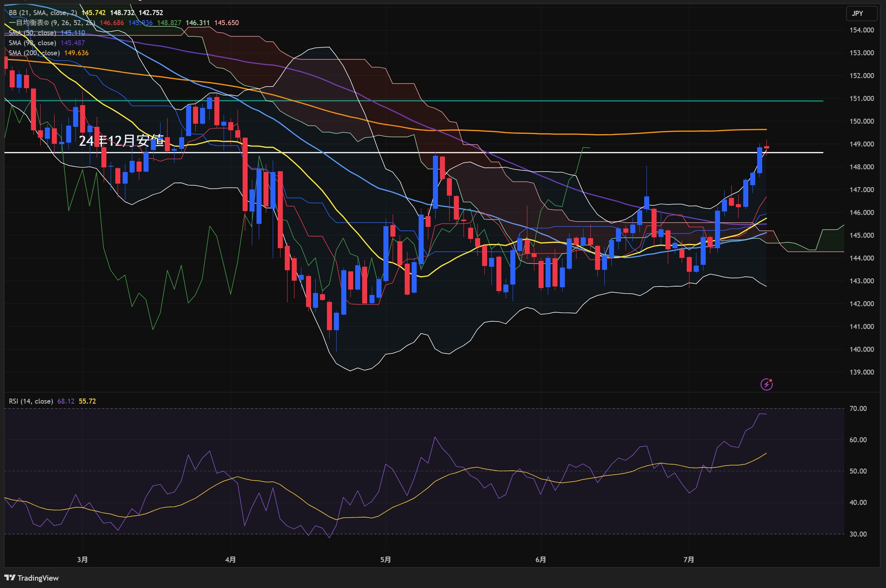Click the 149.636 SMA 200 orange value
Image resolution: width=886 pixels, height=588 pixels.
pyautogui.click(x=76, y=53)
